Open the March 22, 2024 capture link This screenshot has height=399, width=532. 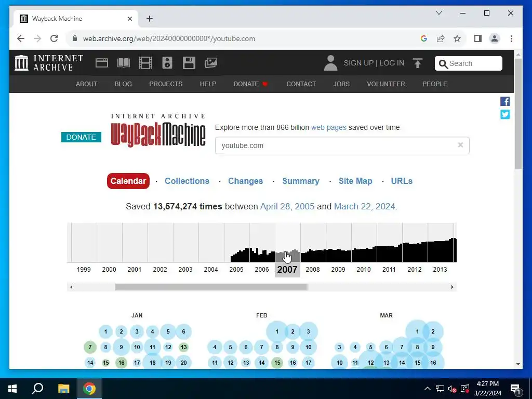click(x=365, y=206)
